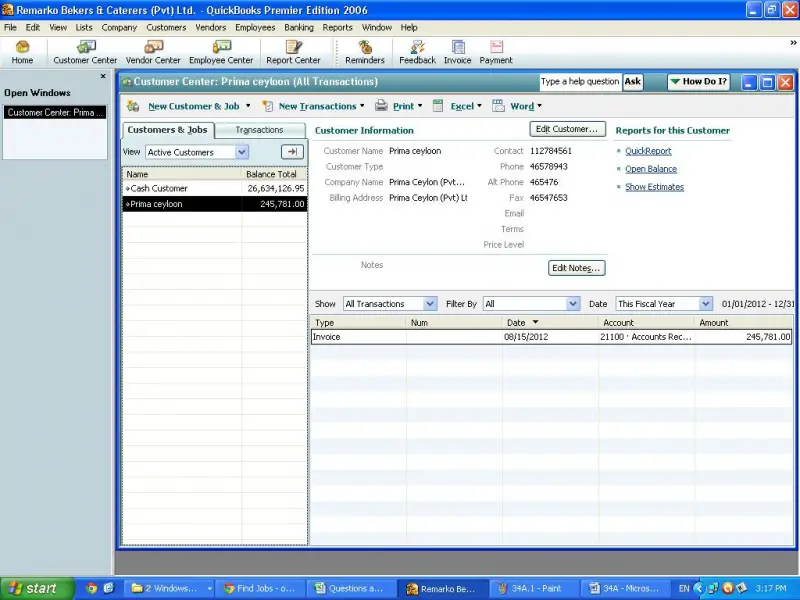Sort transactions by Date column header

[x=550, y=322]
